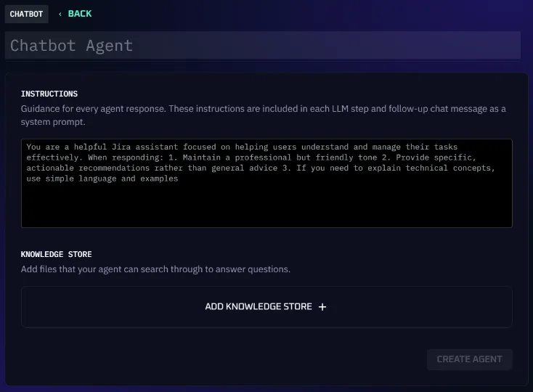The height and width of the screenshot is (392, 533).
Task: Click the KNOWLEDGE STORE heading
Action: click(x=56, y=254)
